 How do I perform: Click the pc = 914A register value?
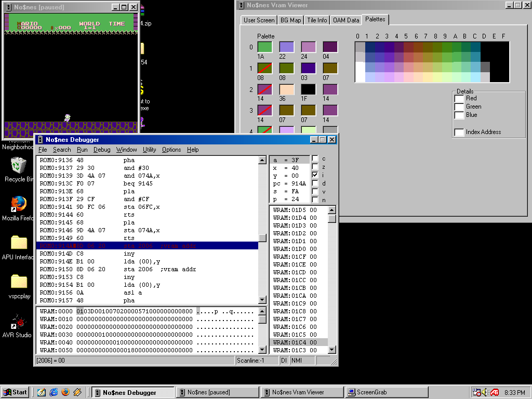tap(289, 183)
